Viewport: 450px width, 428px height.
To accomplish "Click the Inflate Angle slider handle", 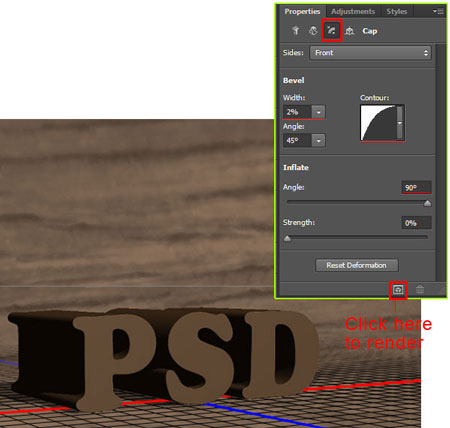I will pos(427,203).
